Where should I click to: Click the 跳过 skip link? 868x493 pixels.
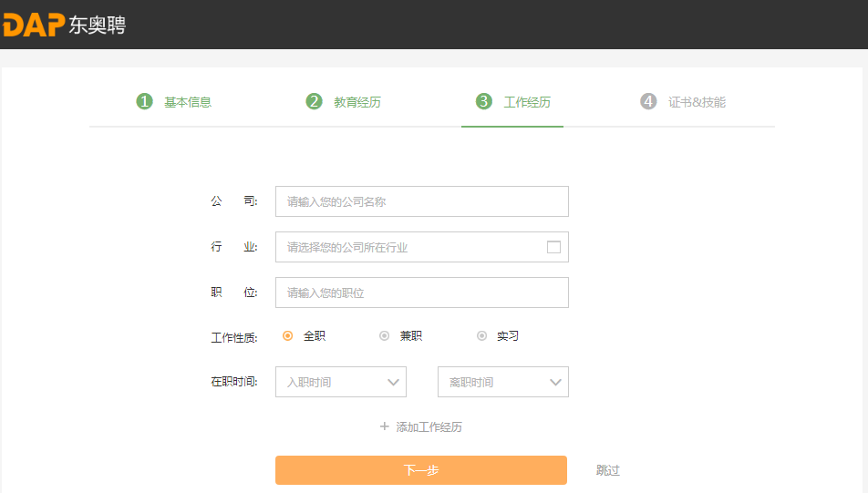click(608, 470)
